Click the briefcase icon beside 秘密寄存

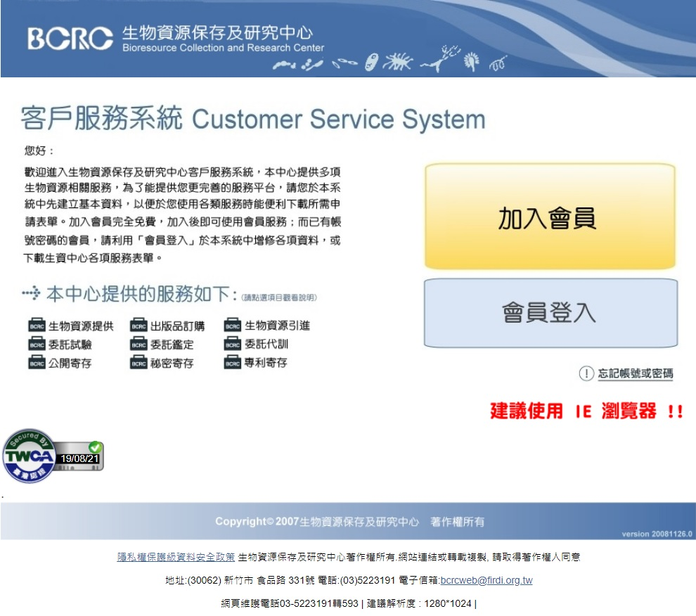pyautogui.click(x=138, y=362)
